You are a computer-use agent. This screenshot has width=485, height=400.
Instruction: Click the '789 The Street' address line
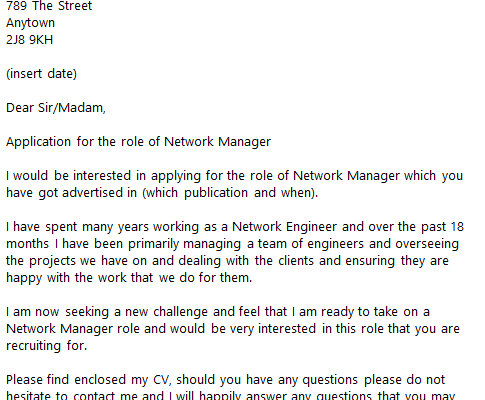click(49, 6)
